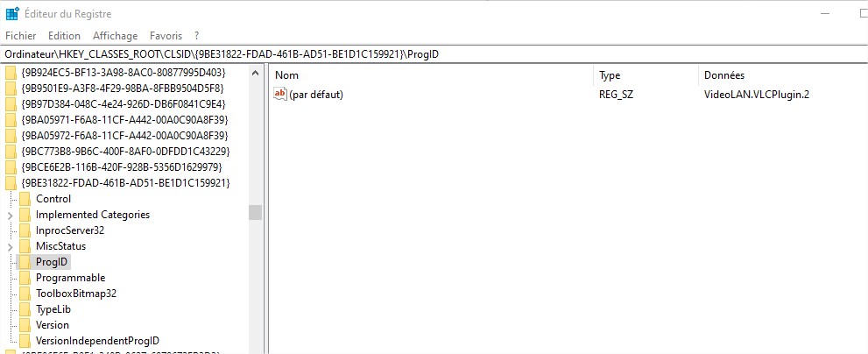Select the Version subkey label
868x354 pixels.
pyautogui.click(x=53, y=324)
